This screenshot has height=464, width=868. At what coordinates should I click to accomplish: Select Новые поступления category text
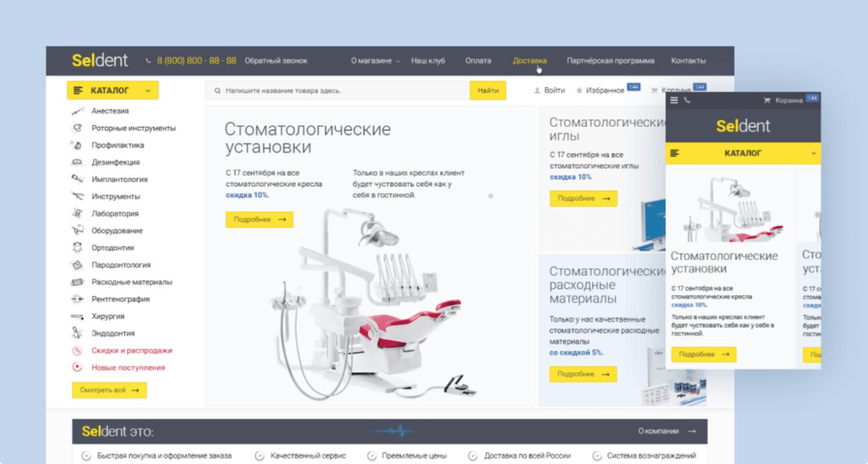point(128,368)
